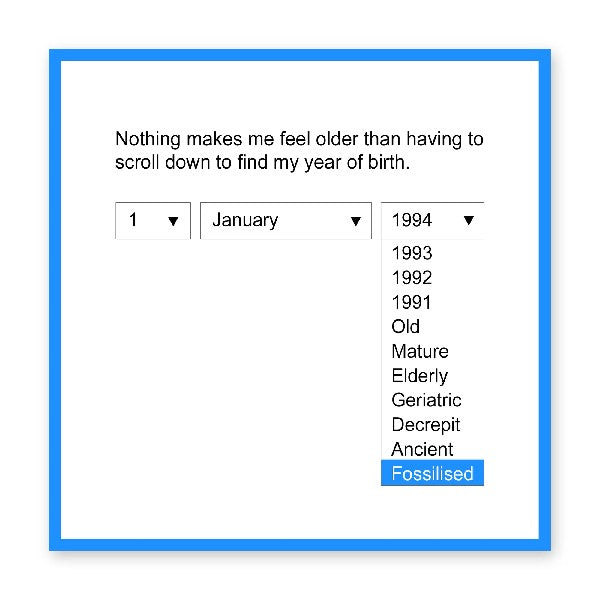Select the Elderly option

click(420, 376)
